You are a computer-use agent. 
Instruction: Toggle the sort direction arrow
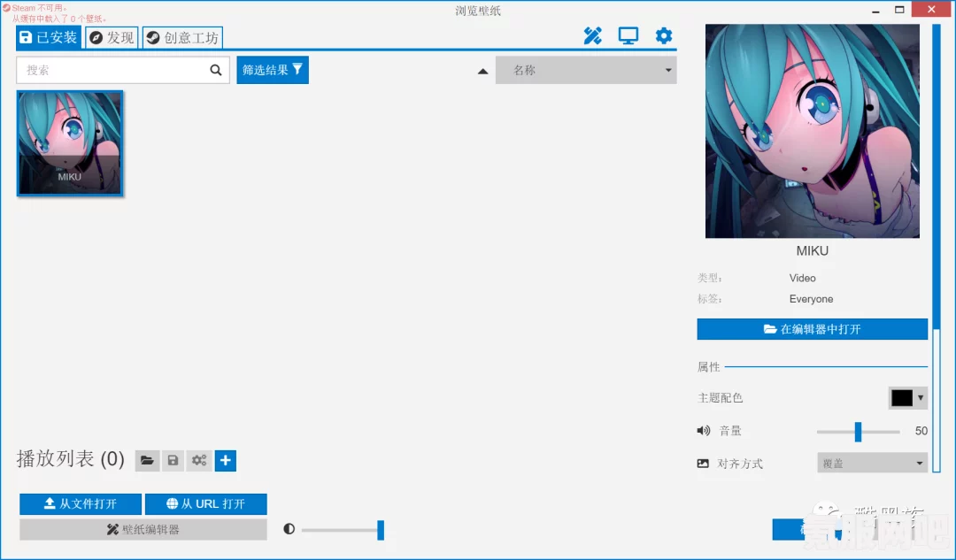[x=483, y=72]
